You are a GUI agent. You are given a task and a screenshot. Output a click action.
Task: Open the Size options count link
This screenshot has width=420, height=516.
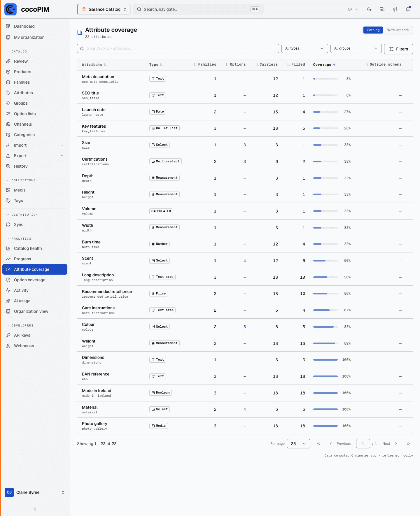[x=245, y=145]
